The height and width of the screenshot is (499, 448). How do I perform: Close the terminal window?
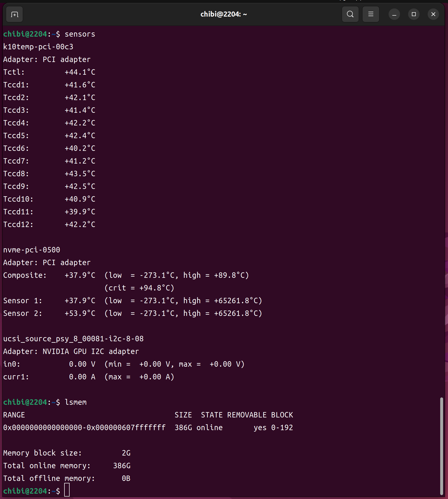click(x=433, y=14)
